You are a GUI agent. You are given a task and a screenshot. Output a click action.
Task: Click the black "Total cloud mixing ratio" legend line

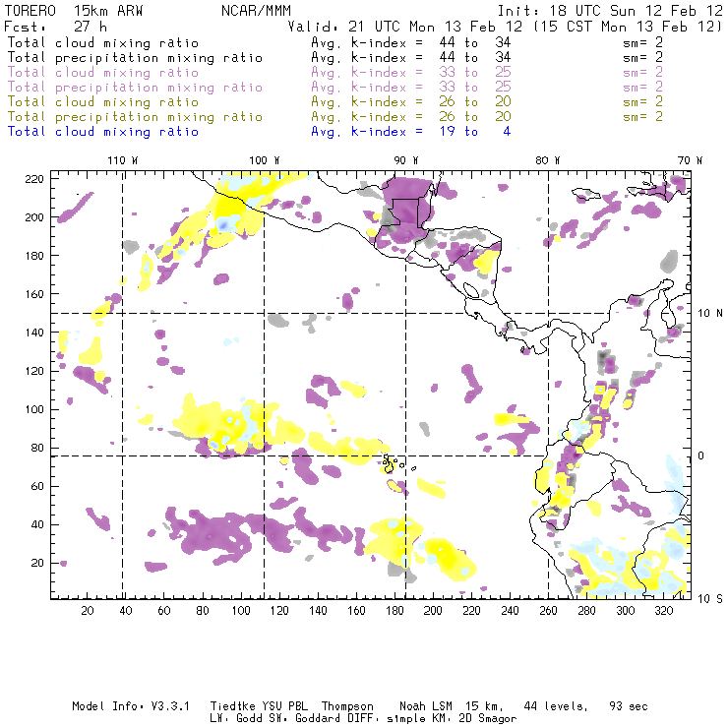103,42
